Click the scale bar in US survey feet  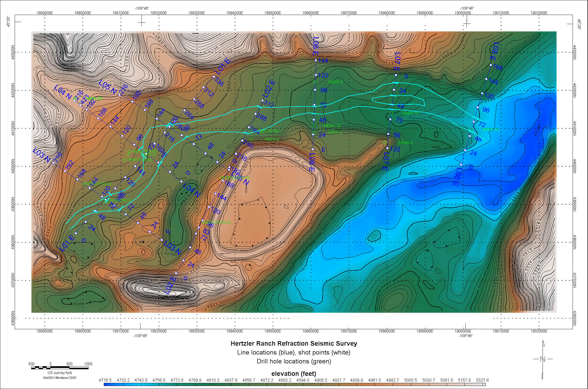pos(60,368)
